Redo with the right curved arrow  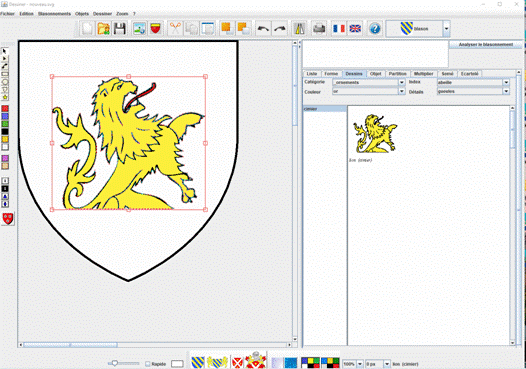[279, 29]
